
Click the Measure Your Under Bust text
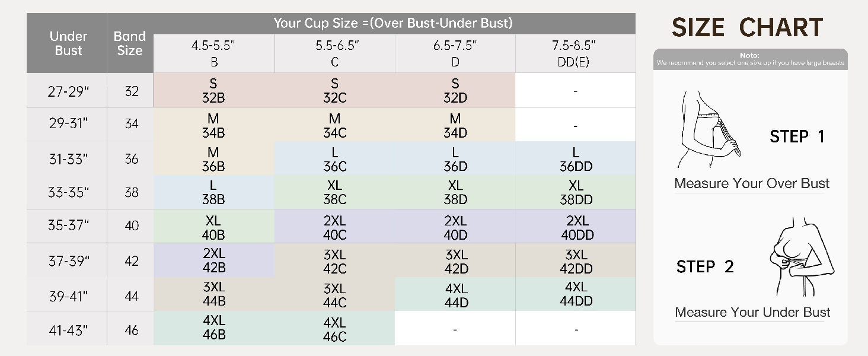point(752,313)
